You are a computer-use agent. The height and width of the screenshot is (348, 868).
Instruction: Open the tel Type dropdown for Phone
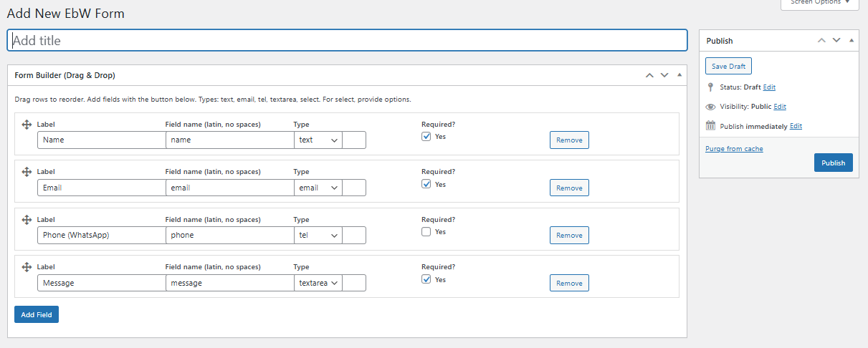click(x=318, y=236)
